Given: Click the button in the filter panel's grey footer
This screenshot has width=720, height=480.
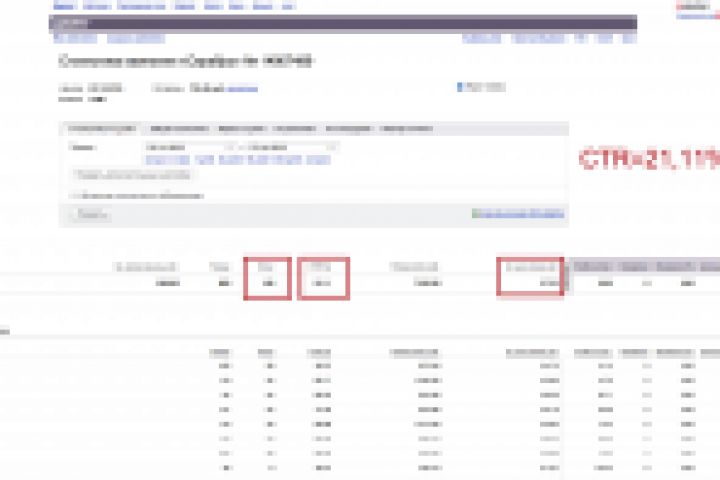Looking at the screenshot, I should pos(90,215).
